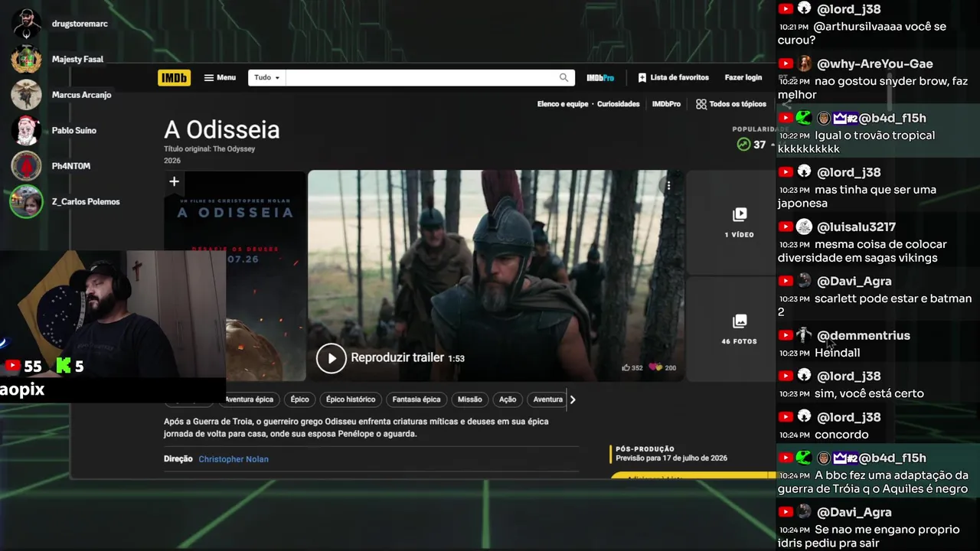Select the Aventura genre chip
Image resolution: width=980 pixels, height=551 pixels.
pyautogui.click(x=547, y=399)
